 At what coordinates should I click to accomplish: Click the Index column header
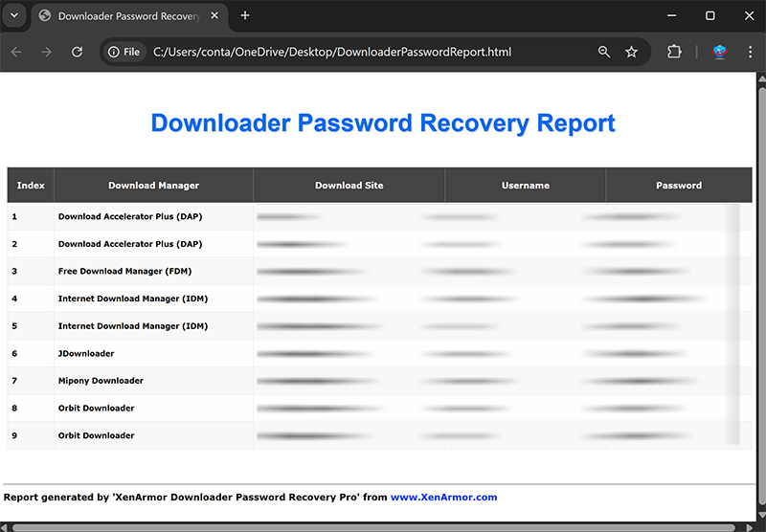coord(31,185)
